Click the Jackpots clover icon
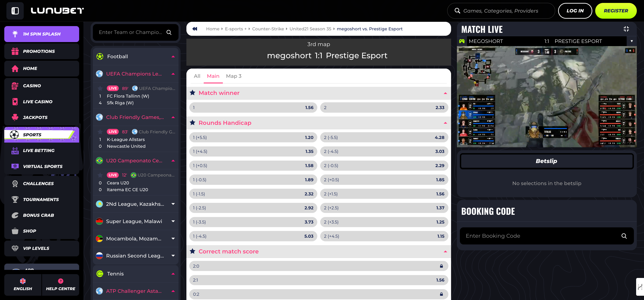This screenshot has width=644, height=300. point(15,117)
